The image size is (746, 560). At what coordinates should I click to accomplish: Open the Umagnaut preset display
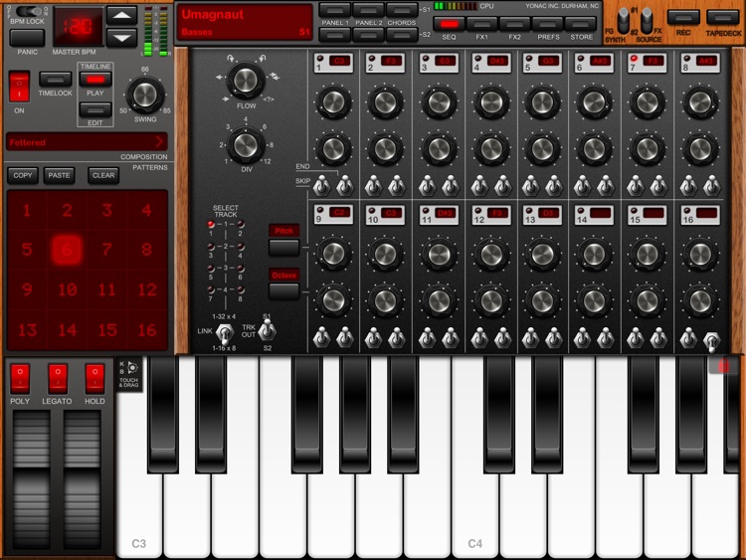(244, 22)
